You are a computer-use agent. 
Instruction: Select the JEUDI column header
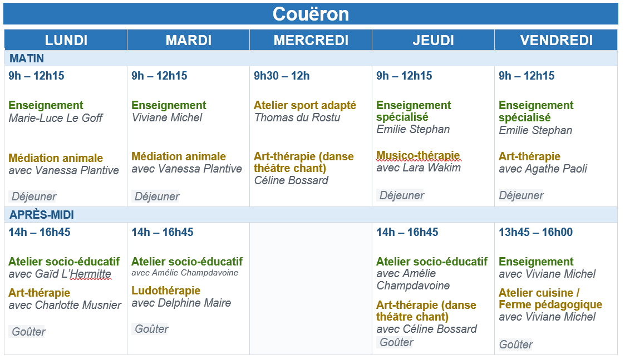434,40
